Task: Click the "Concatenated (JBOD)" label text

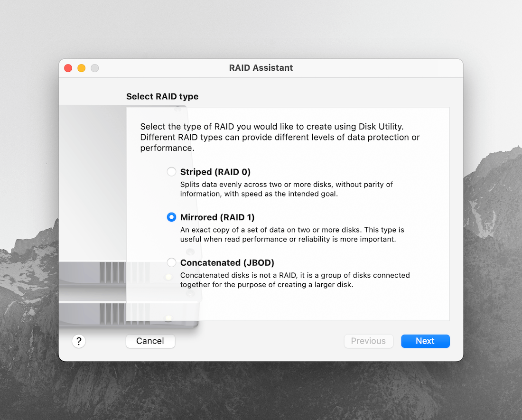Action: pyautogui.click(x=227, y=262)
